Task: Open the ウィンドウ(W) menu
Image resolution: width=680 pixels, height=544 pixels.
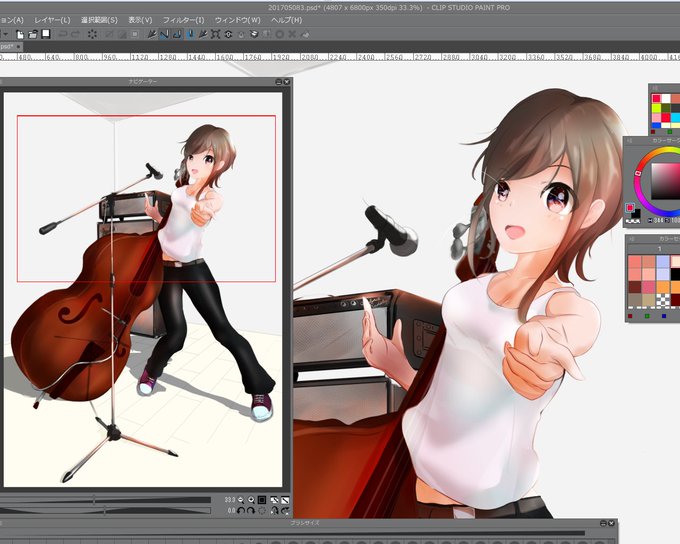Action: pos(238,20)
